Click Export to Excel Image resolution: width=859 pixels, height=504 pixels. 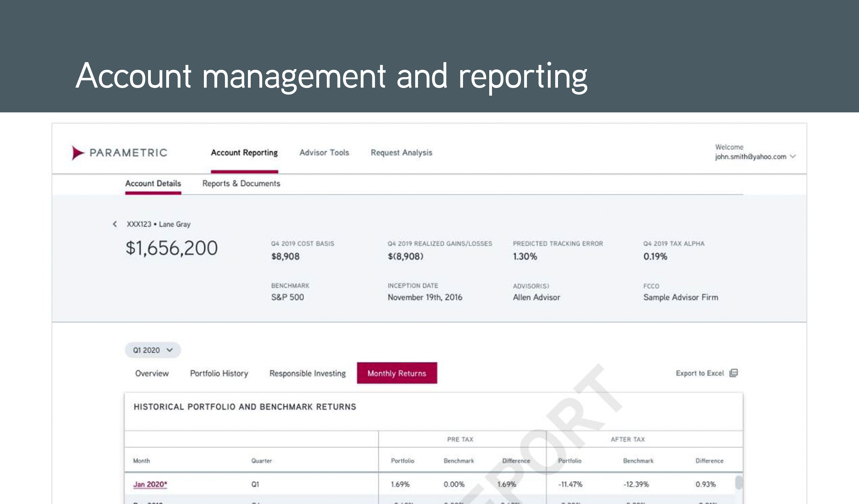[700, 373]
